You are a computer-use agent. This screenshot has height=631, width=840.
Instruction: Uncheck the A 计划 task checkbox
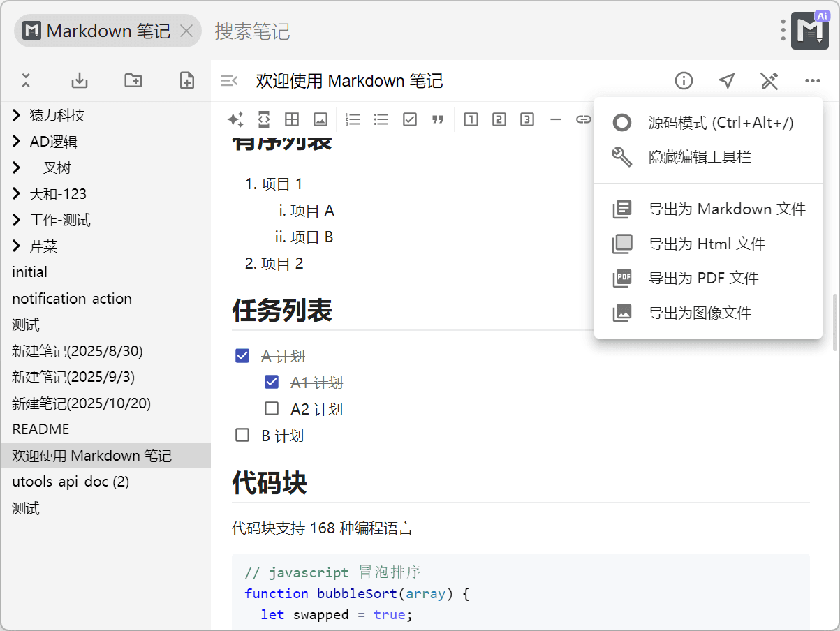point(242,356)
